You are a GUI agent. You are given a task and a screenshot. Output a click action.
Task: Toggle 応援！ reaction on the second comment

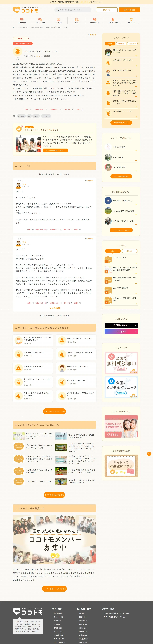point(77,303)
